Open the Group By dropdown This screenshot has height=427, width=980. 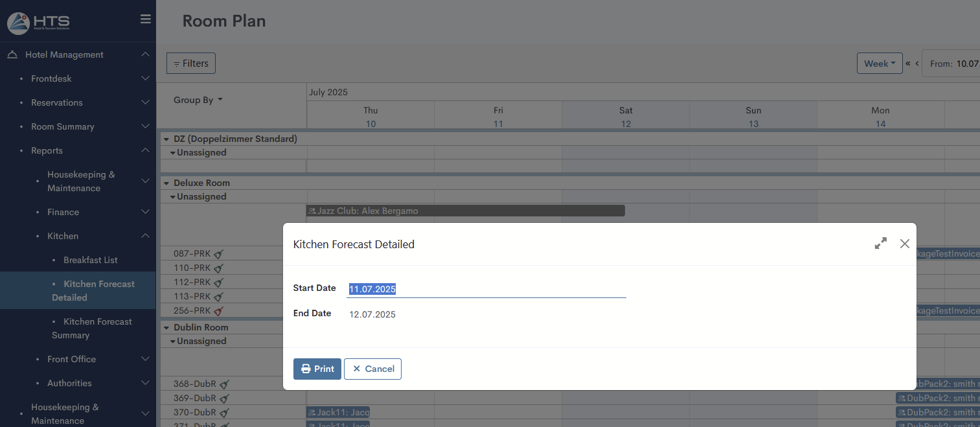[198, 100]
